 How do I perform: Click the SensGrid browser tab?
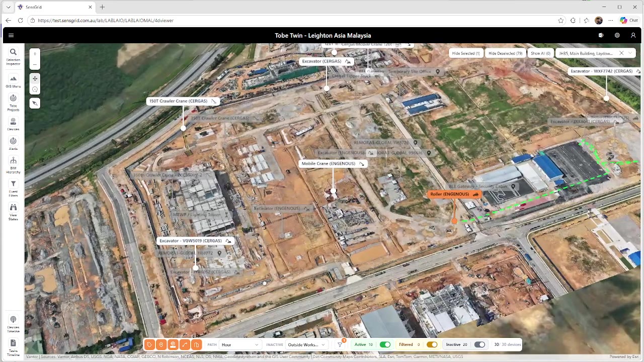tap(55, 7)
